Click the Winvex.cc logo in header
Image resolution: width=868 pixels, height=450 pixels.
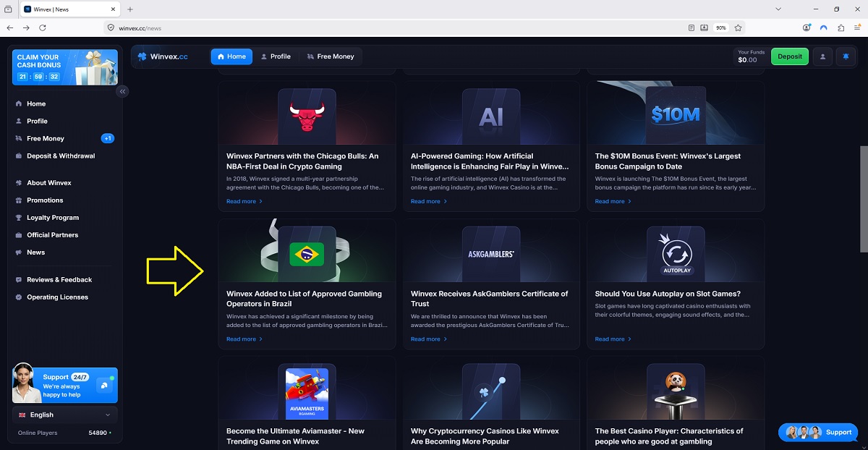pyautogui.click(x=163, y=56)
